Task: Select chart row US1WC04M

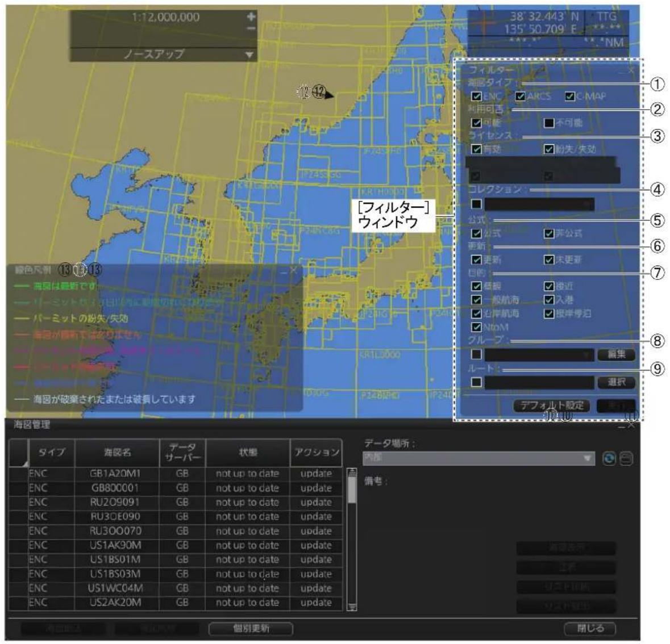Action: (x=175, y=588)
